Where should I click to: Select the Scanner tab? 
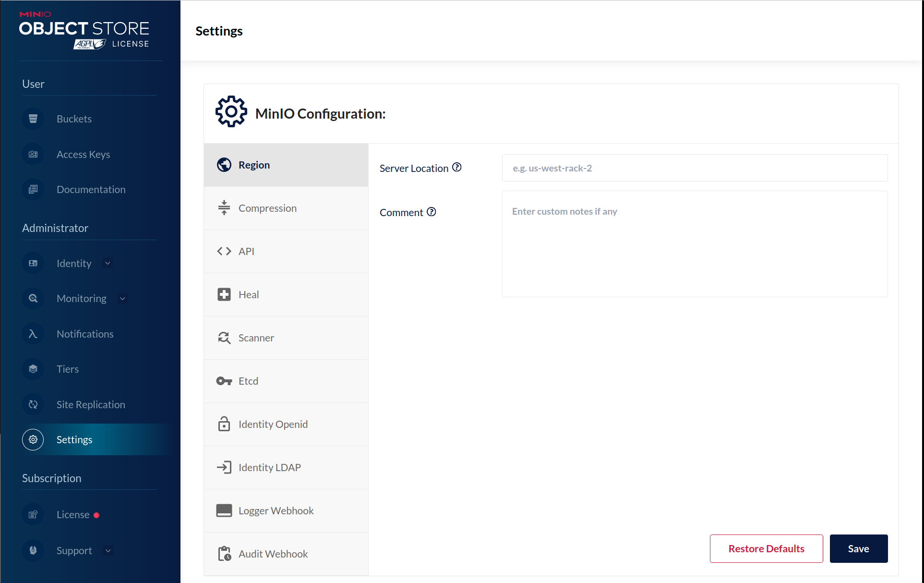(x=286, y=338)
